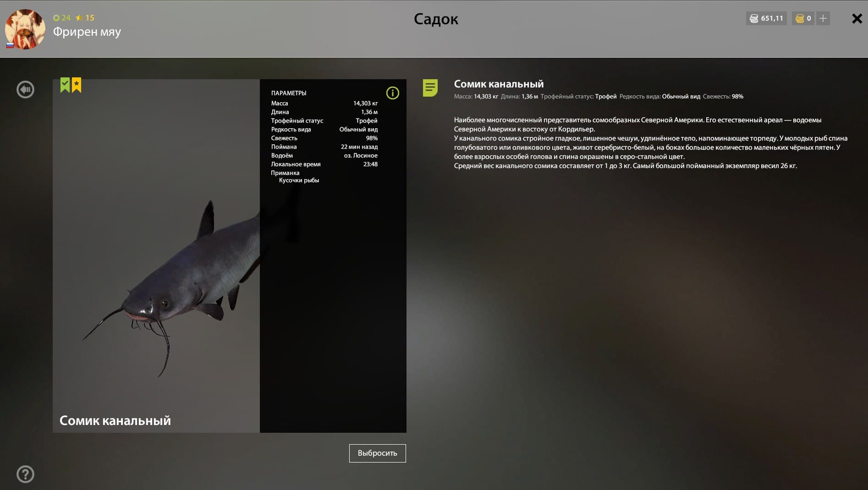
Task: Click the ПАРАМЕТРЫ panel header
Action: (289, 93)
